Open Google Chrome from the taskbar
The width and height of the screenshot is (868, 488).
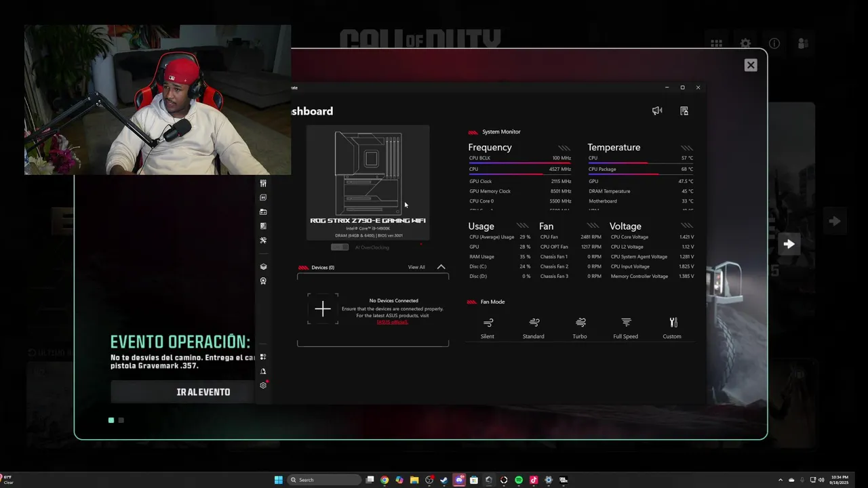tap(384, 480)
